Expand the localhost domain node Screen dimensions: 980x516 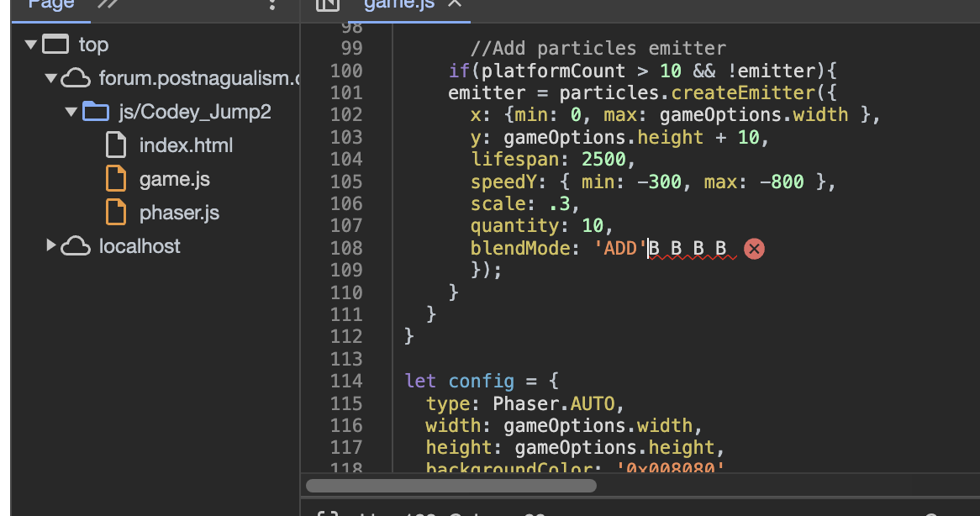[51, 246]
